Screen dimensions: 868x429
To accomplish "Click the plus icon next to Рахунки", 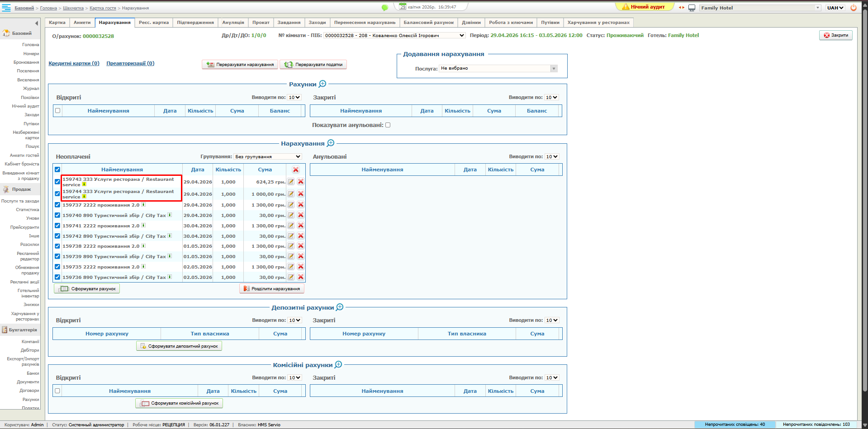I will coord(323,84).
